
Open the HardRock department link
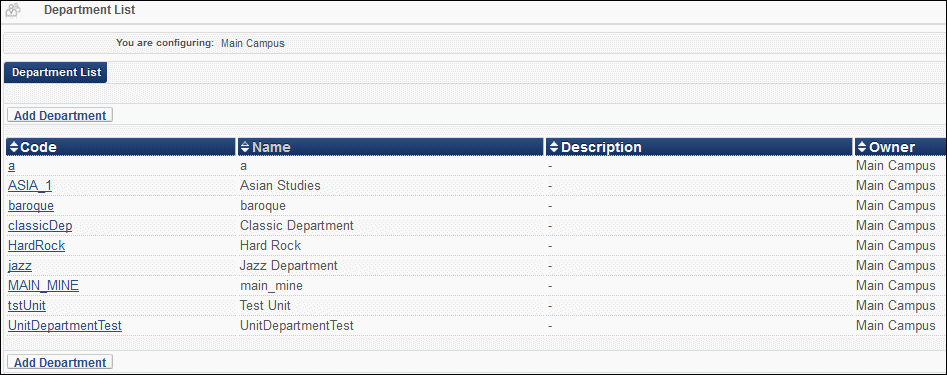coord(36,246)
